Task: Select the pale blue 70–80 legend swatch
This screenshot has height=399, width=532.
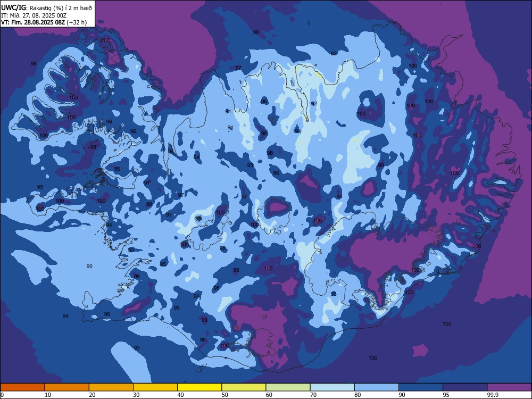Action: click(332, 387)
